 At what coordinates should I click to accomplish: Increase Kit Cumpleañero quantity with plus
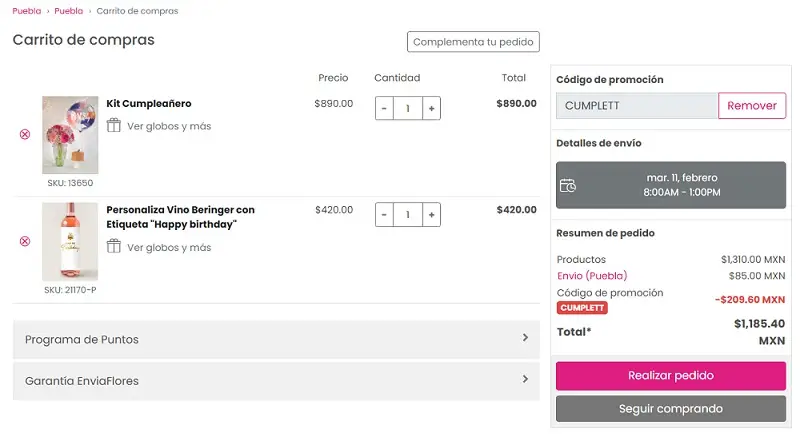point(431,108)
